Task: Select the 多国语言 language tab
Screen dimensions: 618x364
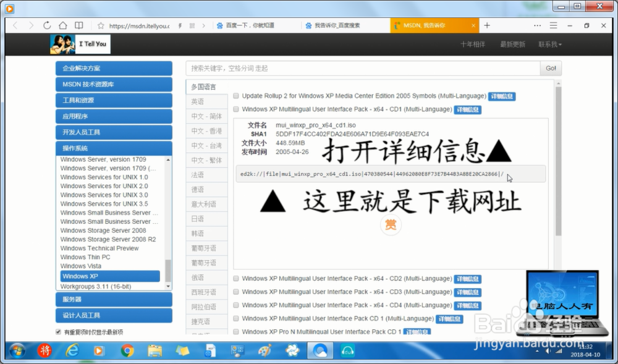Action: click(207, 87)
